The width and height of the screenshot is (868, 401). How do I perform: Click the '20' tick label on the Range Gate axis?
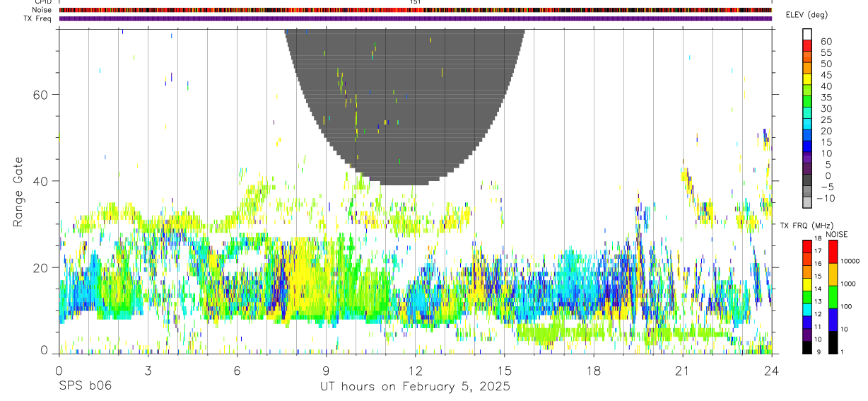(42, 267)
